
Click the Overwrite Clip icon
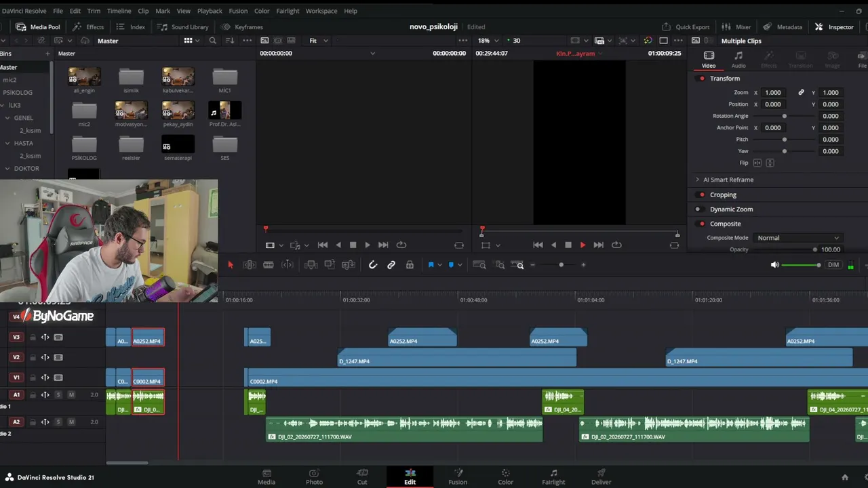pos(330,265)
